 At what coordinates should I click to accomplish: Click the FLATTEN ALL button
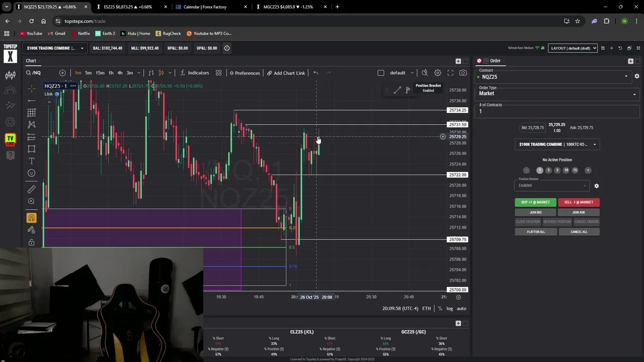(535, 232)
